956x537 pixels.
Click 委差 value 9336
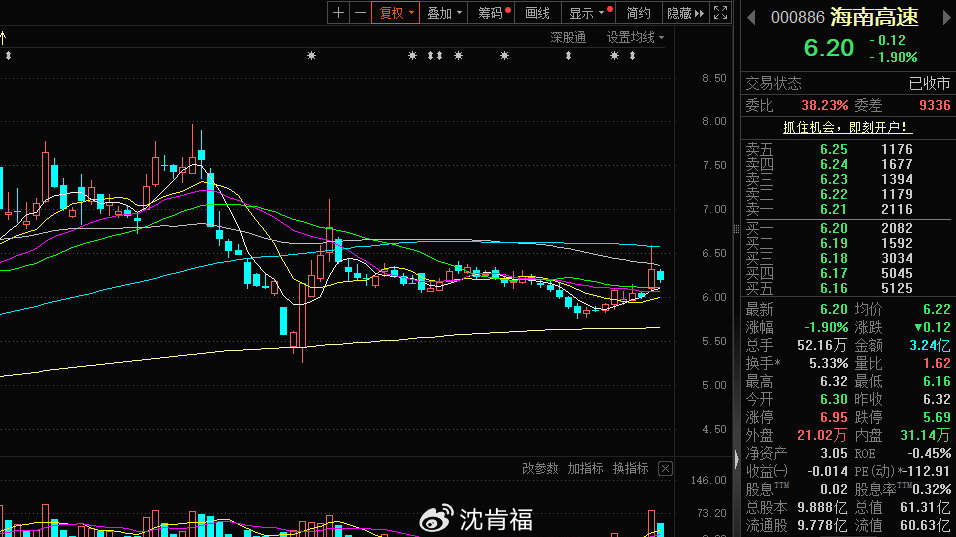(934, 105)
